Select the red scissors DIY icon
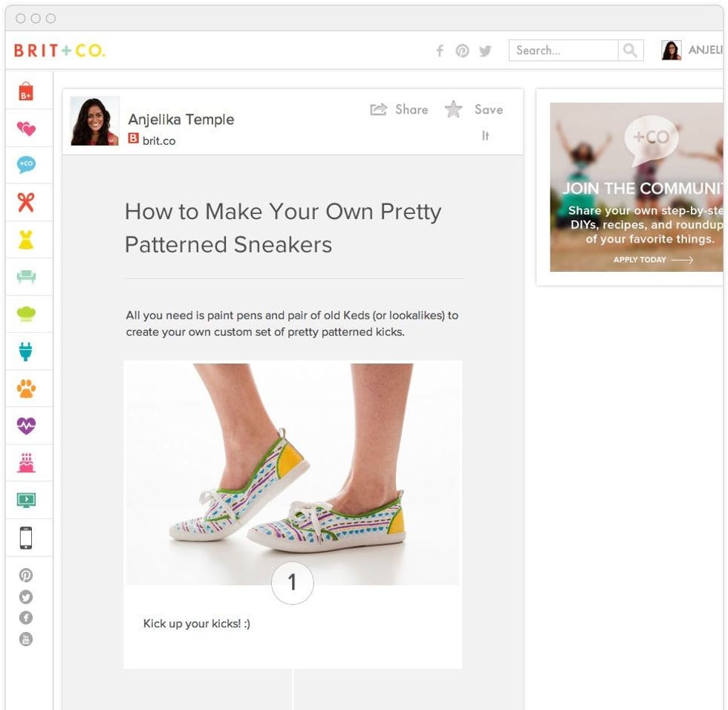The height and width of the screenshot is (710, 728). pos(26,202)
